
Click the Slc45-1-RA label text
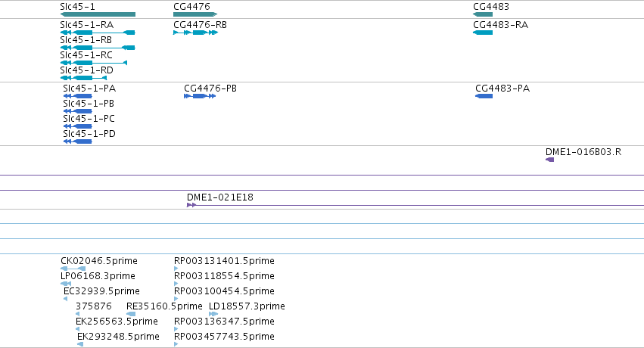tap(87, 25)
